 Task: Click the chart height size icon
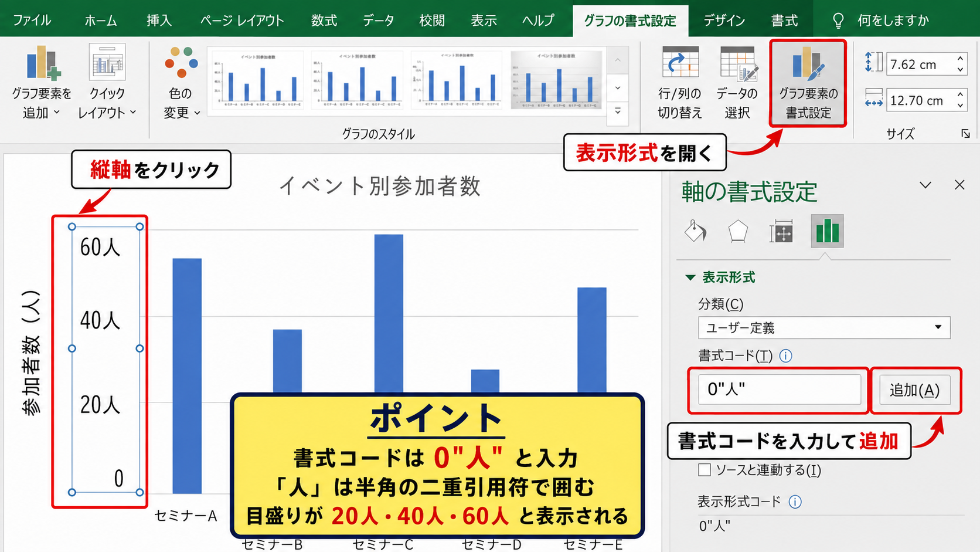(x=873, y=62)
